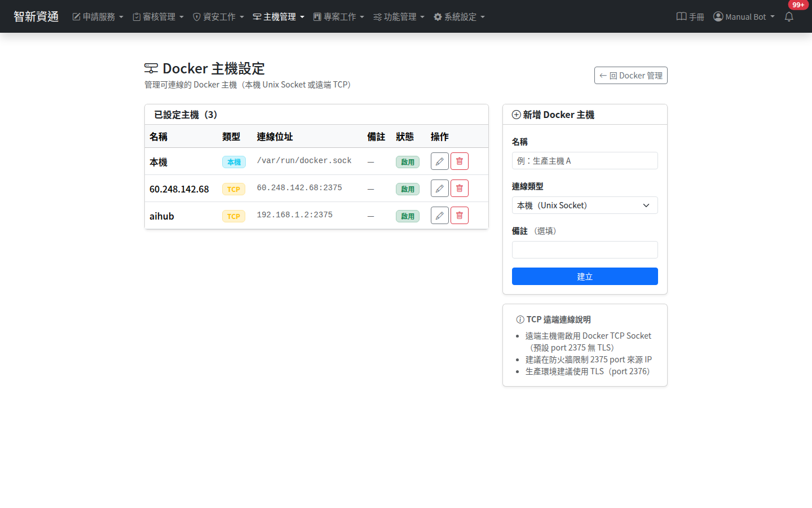The image size is (812, 508).
Task: Click the 啟用 status badge for 60.248.142.68
Action: click(x=408, y=189)
